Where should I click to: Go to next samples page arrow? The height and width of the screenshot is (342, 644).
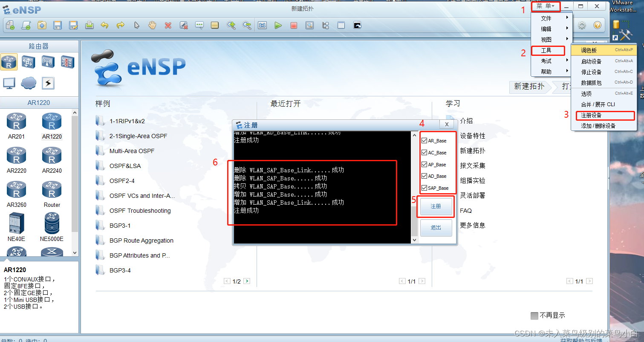click(246, 281)
